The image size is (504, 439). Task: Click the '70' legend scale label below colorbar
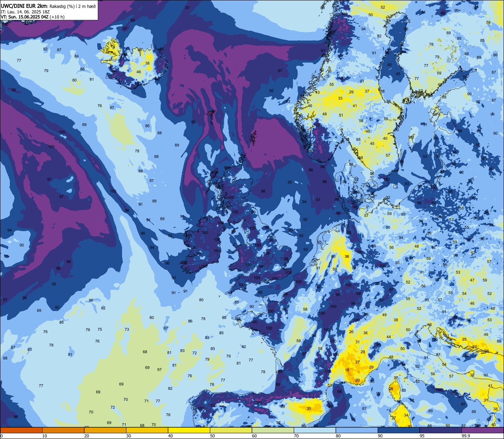point(297,436)
